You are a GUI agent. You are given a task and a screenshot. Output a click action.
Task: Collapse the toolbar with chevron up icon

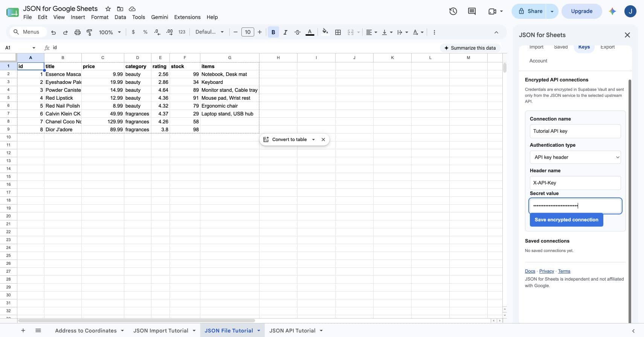pyautogui.click(x=496, y=32)
